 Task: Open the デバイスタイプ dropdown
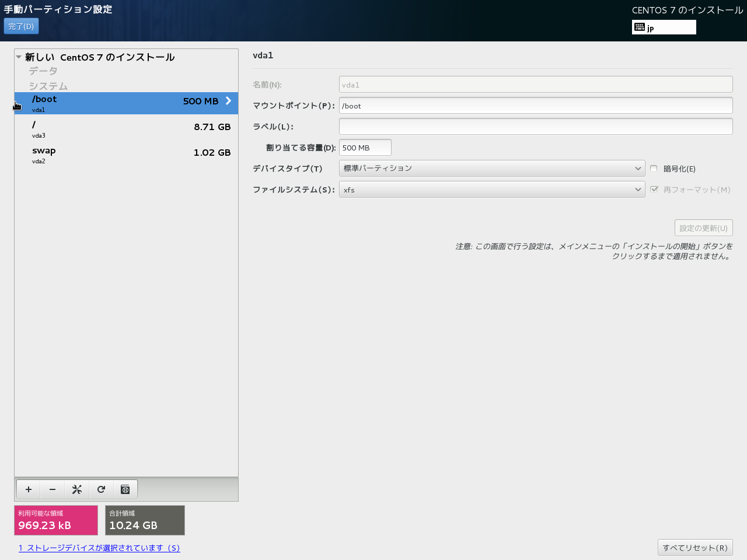[x=491, y=169]
